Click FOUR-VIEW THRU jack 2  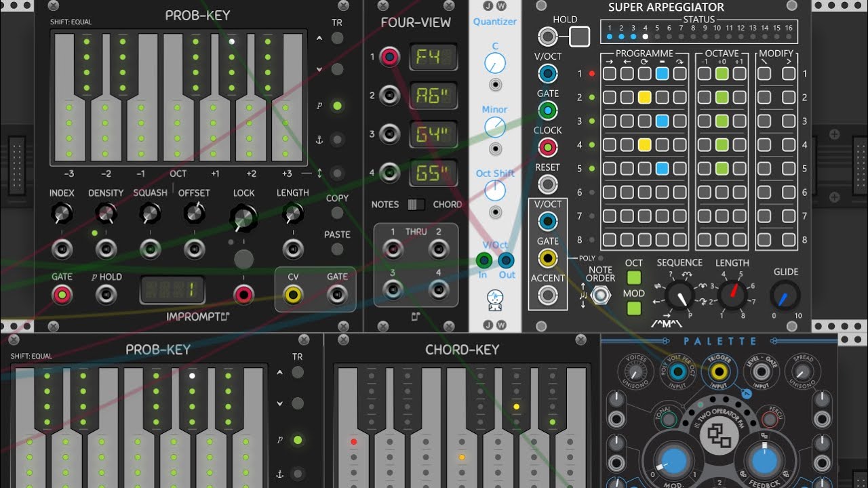[439, 249]
